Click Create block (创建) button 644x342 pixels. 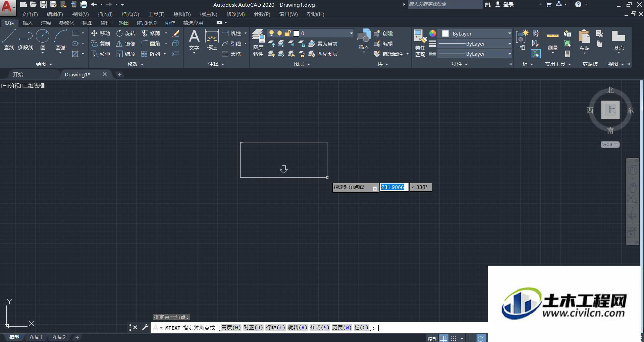[x=383, y=33]
